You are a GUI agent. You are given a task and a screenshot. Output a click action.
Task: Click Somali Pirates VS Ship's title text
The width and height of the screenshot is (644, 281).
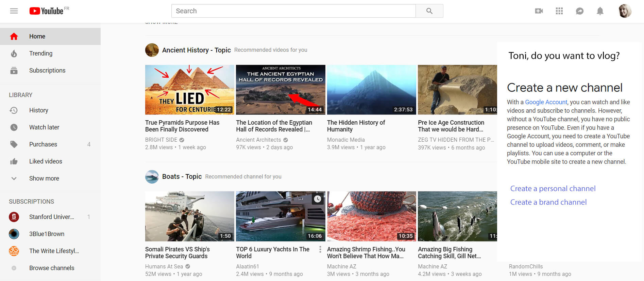click(x=177, y=252)
